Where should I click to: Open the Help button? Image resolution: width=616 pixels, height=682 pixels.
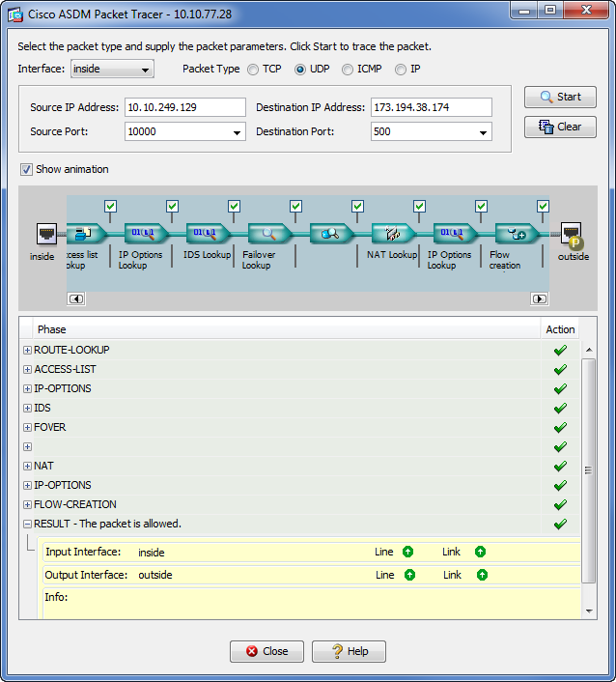coord(349,651)
